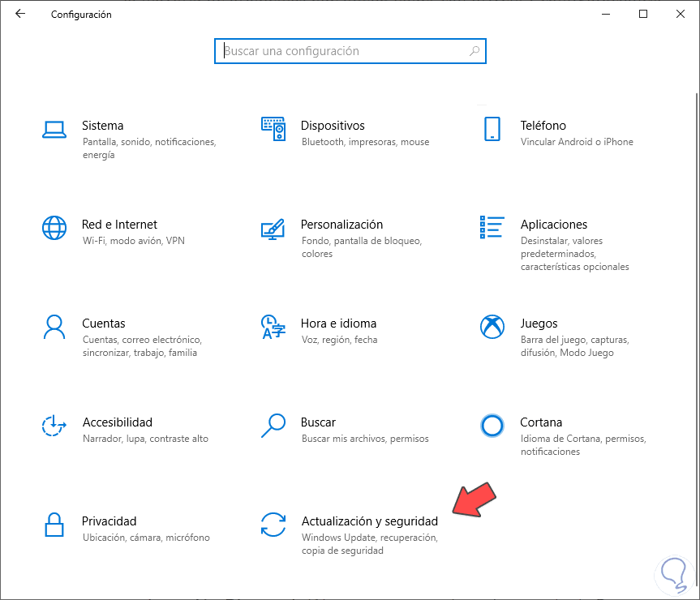Open the Dispositivos keyboard and speaker icon
The height and width of the screenshot is (600, 700).
click(273, 129)
